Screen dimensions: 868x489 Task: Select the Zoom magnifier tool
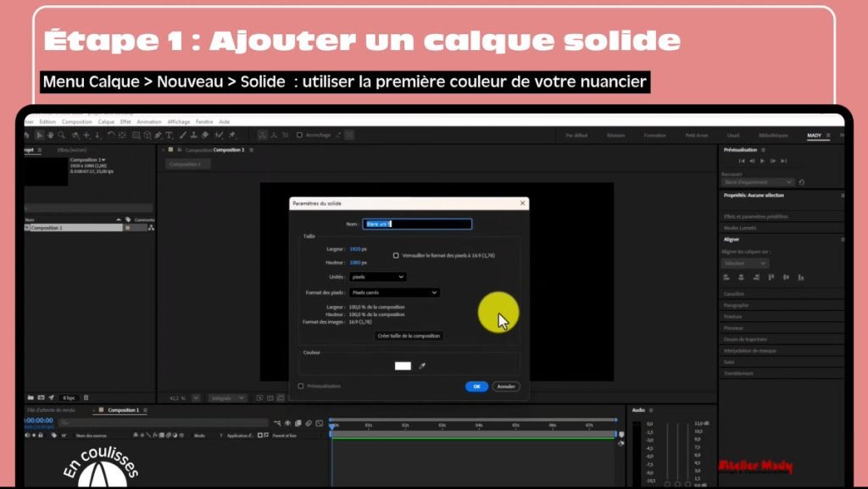pos(61,135)
